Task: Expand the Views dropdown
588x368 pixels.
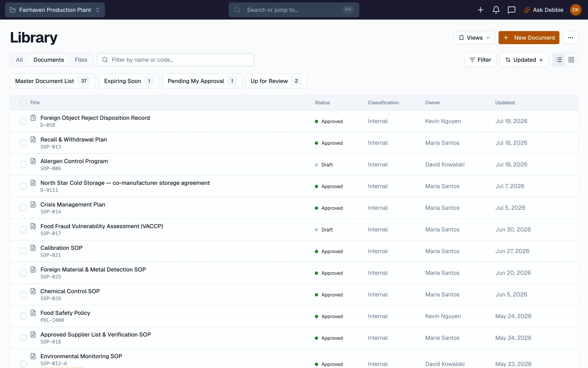Action: tap(474, 37)
